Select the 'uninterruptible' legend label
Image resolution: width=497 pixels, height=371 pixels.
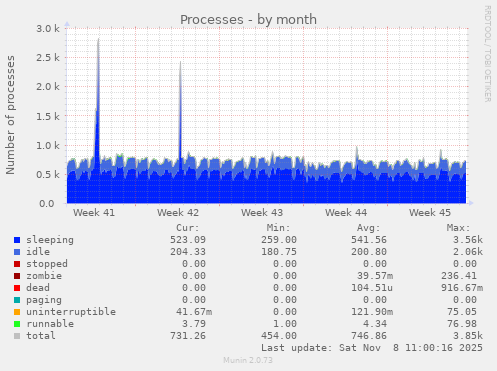pyautogui.click(x=71, y=312)
